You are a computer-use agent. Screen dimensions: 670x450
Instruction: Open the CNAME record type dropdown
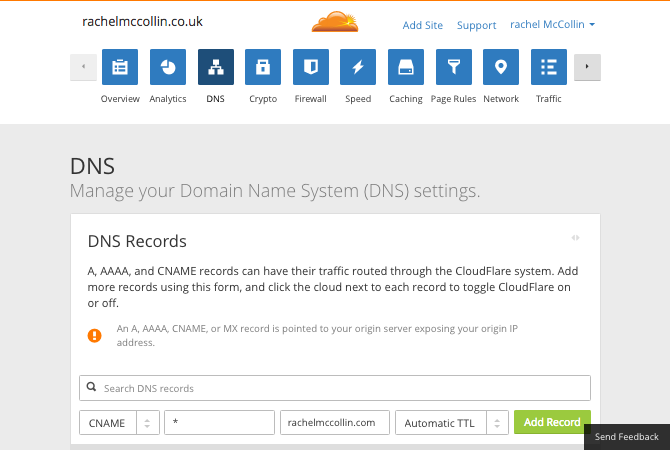[119, 423]
